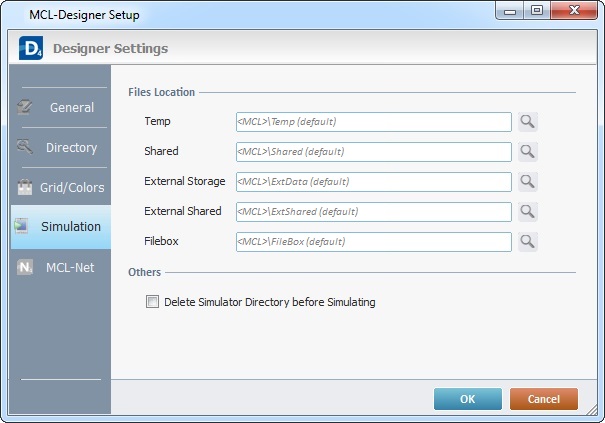
Task: Select the External Shared path field
Action: 373,212
